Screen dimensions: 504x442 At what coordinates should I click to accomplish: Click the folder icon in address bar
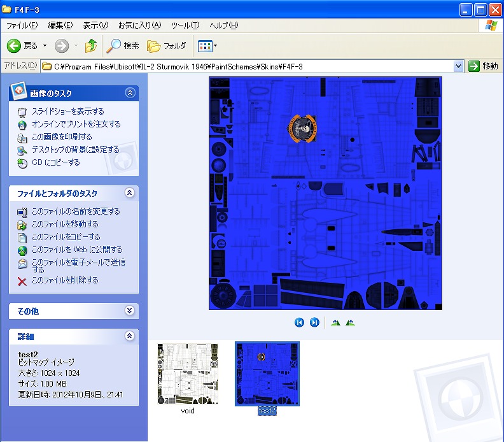(47, 66)
